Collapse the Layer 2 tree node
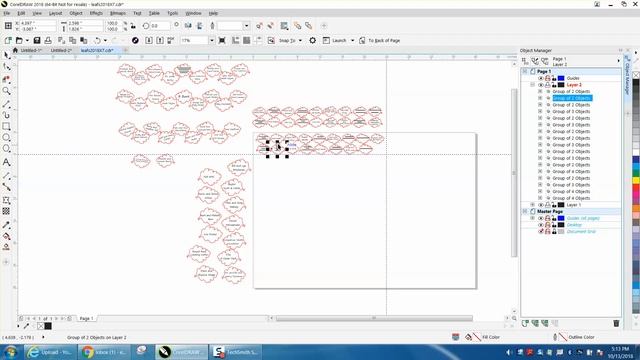The height and width of the screenshot is (360, 640). (x=532, y=85)
